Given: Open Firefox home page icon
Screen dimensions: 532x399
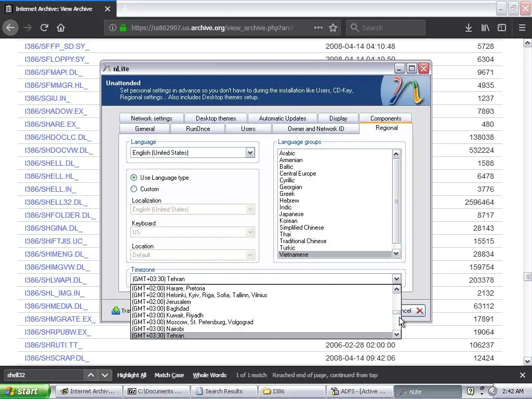Looking at the screenshot, I should (61, 28).
